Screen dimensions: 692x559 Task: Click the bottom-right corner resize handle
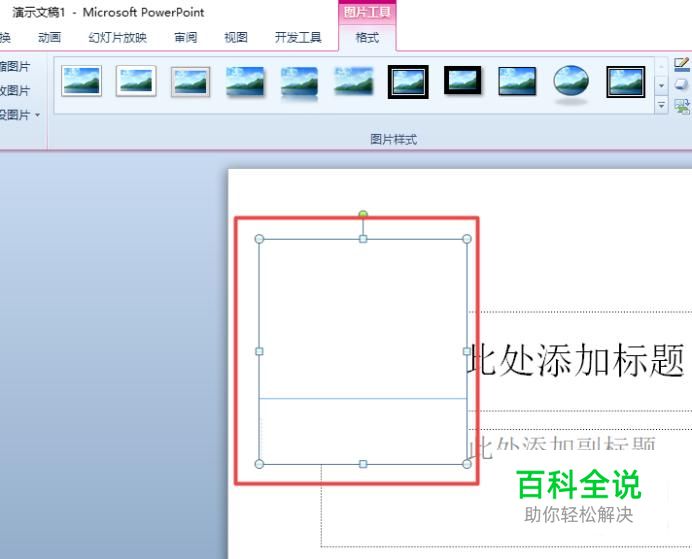[x=467, y=464]
